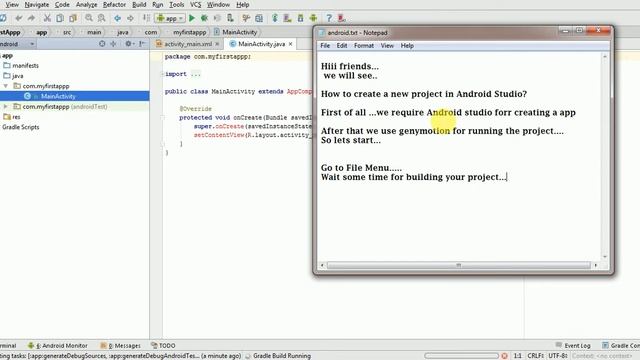Click the collapse all icon in Project panel

[x=113, y=44]
